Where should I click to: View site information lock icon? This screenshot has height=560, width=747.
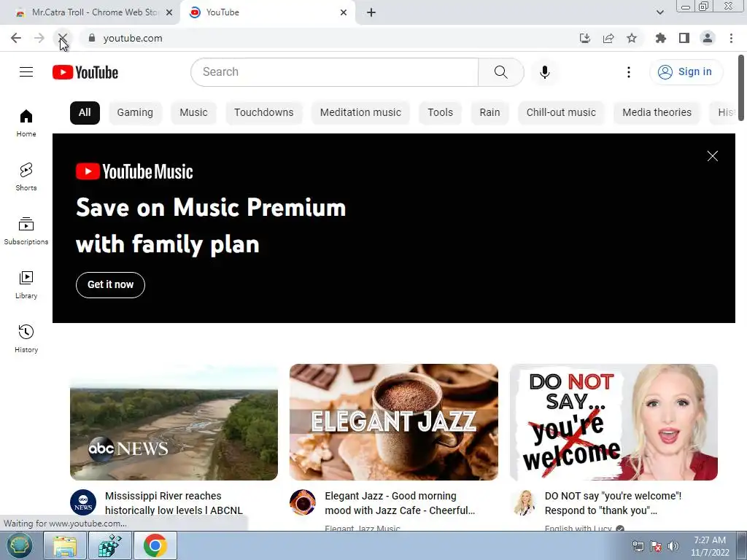[92, 38]
